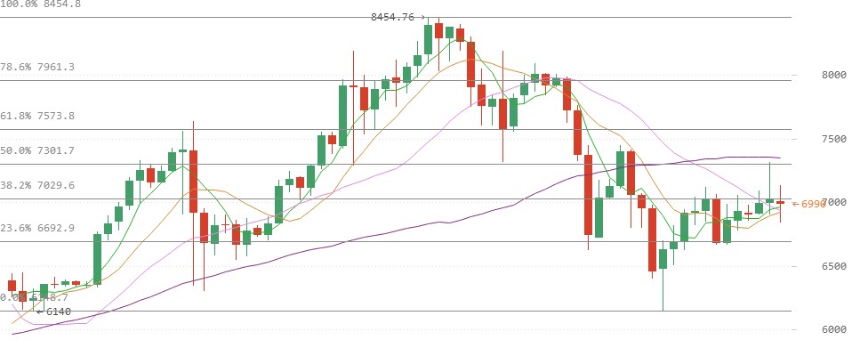Click the 8454.76 peak price label
The image size is (868, 340).
point(392,17)
